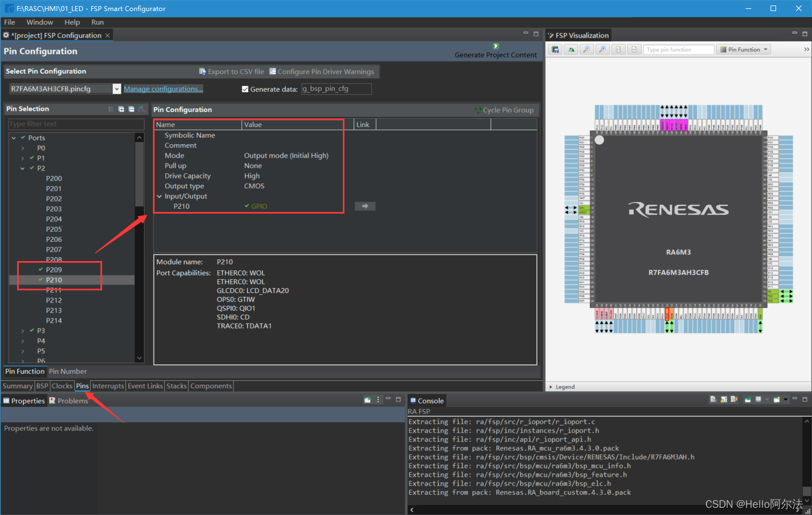This screenshot has height=515, width=812.
Task: Click the g_bsp_pin_cfg data name field
Action: tap(336, 89)
